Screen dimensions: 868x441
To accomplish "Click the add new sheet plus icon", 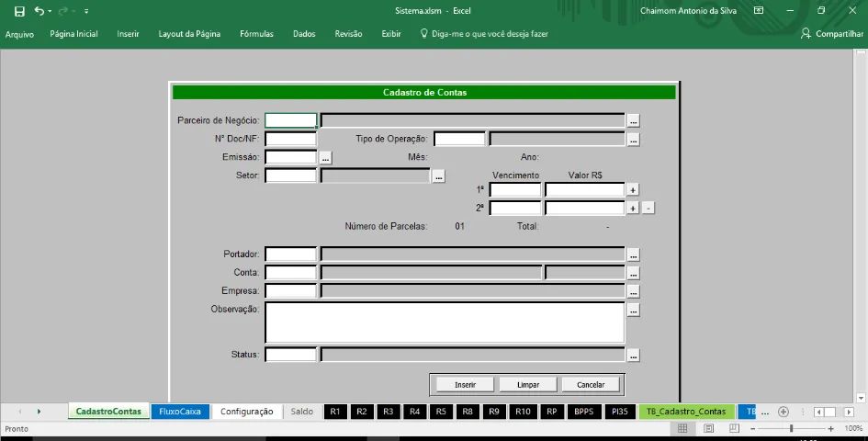I will [783, 412].
